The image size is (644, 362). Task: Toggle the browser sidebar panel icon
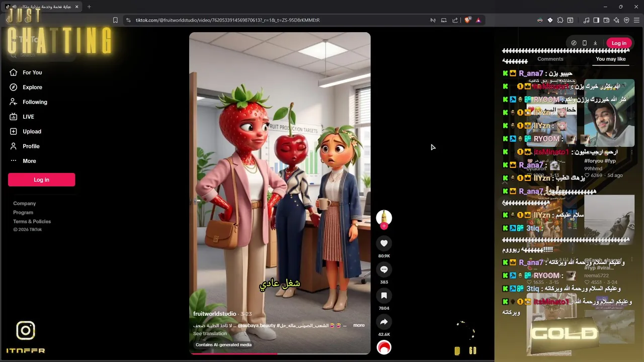(596, 20)
